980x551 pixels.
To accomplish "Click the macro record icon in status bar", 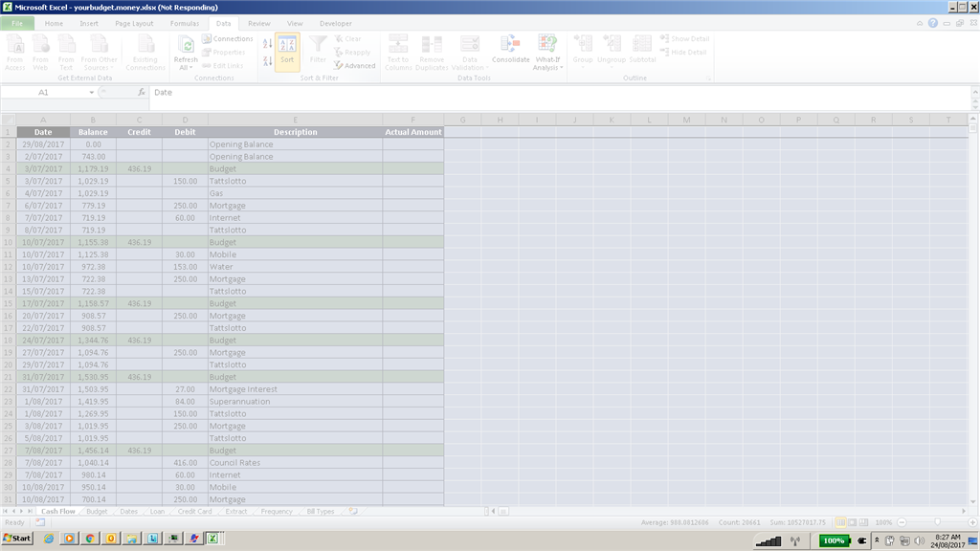I will 40,522.
